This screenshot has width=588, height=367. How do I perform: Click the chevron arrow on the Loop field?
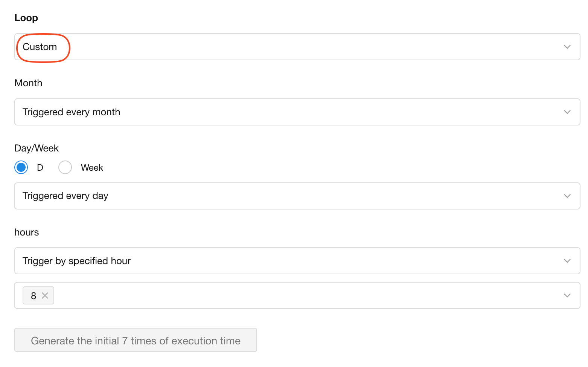[x=567, y=47]
